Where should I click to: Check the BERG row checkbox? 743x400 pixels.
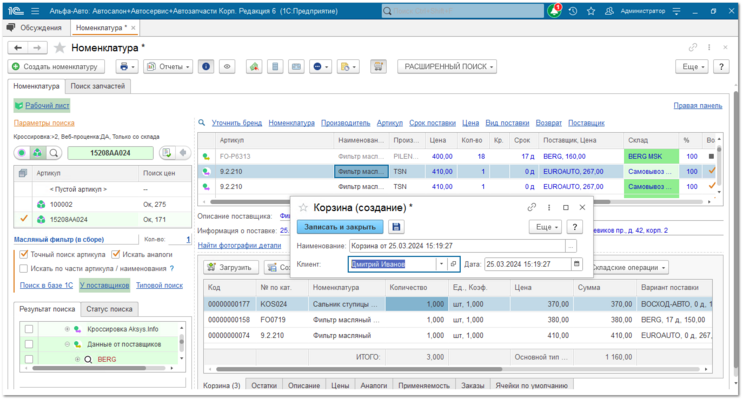tap(29, 359)
